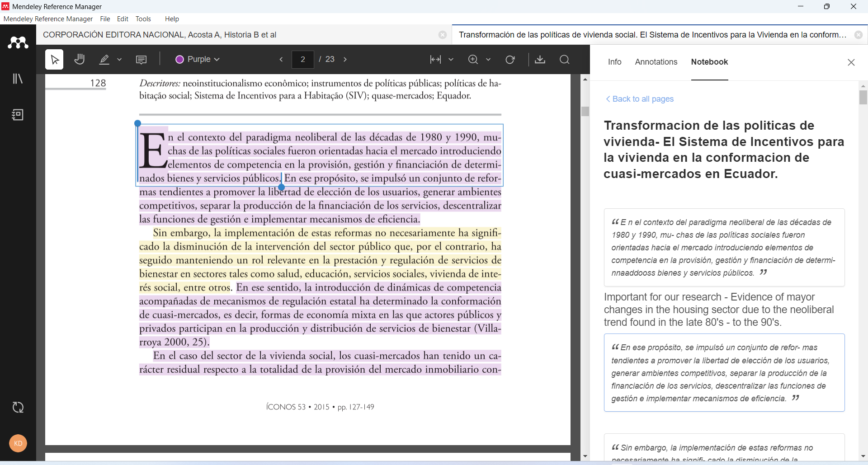
Task: Close the right side panel
Action: [x=851, y=62]
